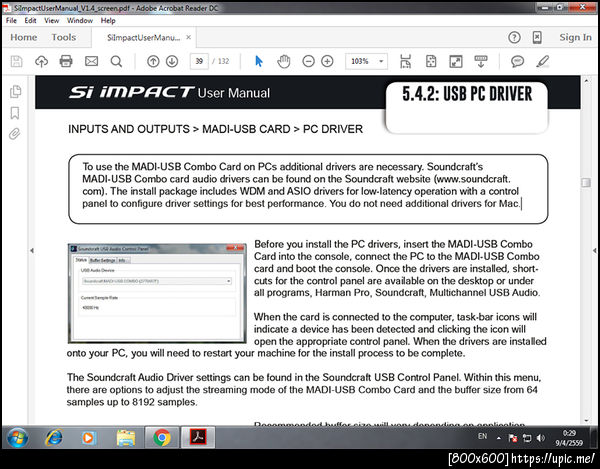Screen dimensions: 600x469
Task: Click the page number field showing 39
Action: pos(199,61)
